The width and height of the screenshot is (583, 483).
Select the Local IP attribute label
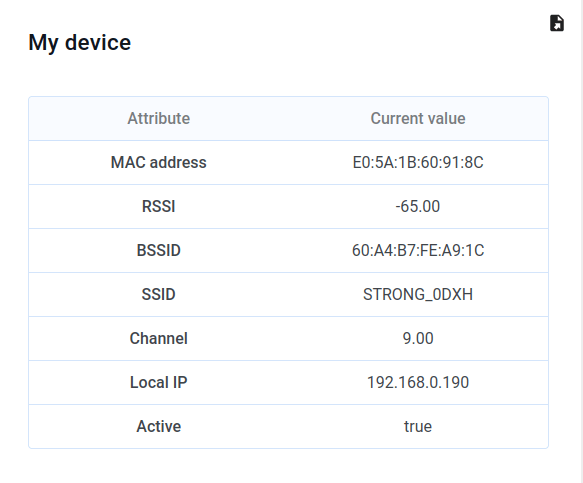(159, 382)
